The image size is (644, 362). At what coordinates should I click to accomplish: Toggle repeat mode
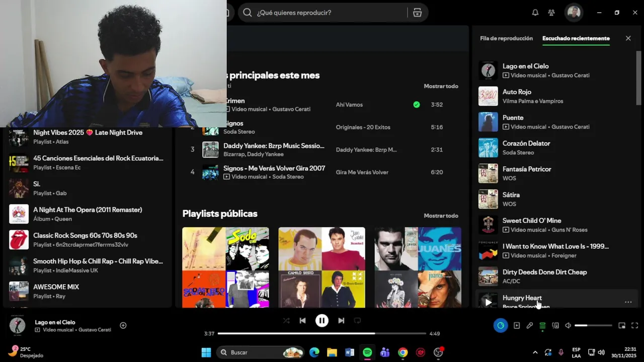pos(357,320)
